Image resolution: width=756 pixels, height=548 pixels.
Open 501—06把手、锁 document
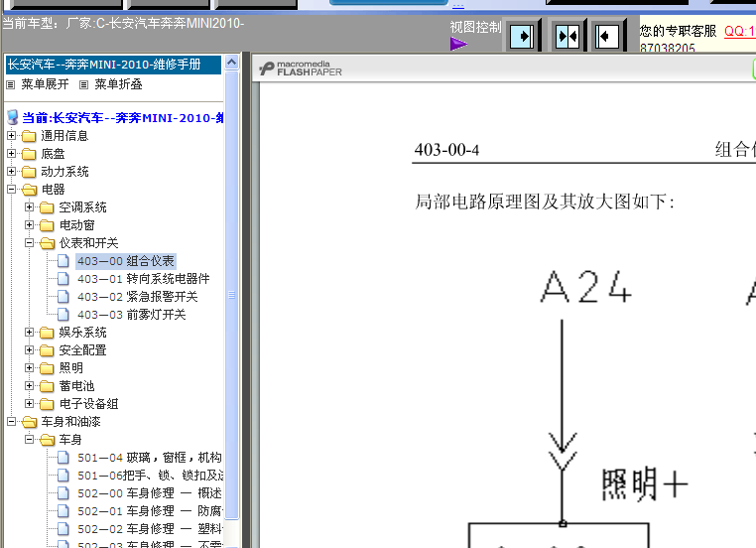(150, 476)
